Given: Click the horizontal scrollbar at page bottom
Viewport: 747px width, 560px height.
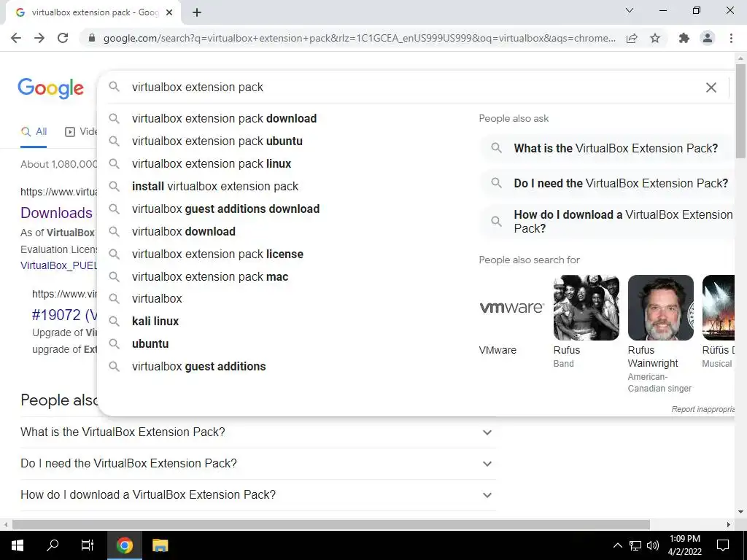Looking at the screenshot, I should coord(330,524).
